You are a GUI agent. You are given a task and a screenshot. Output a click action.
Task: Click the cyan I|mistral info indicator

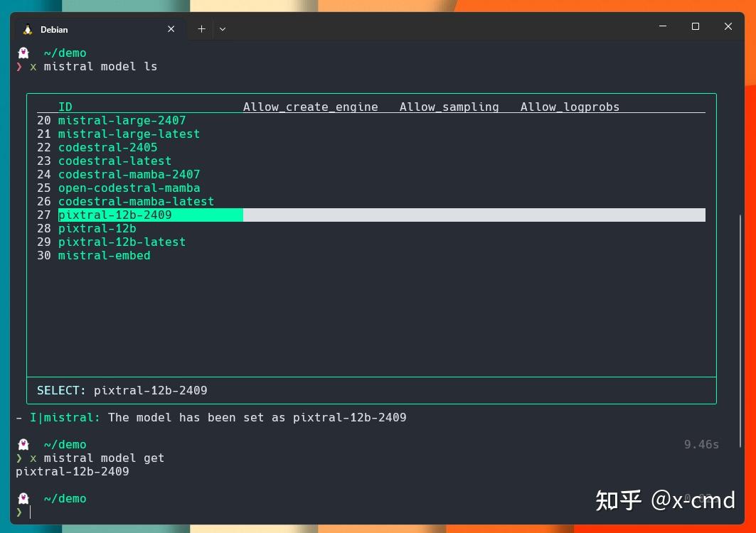tap(65, 417)
